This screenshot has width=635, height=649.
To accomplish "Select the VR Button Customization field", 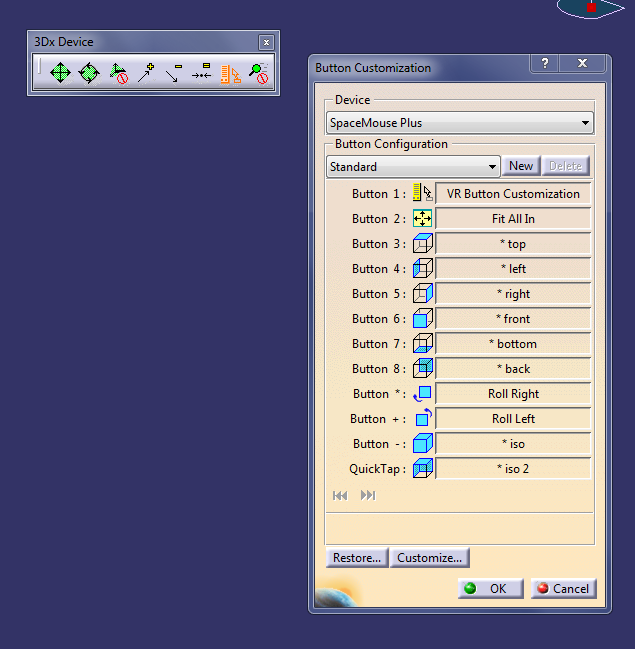I will click(x=513, y=194).
